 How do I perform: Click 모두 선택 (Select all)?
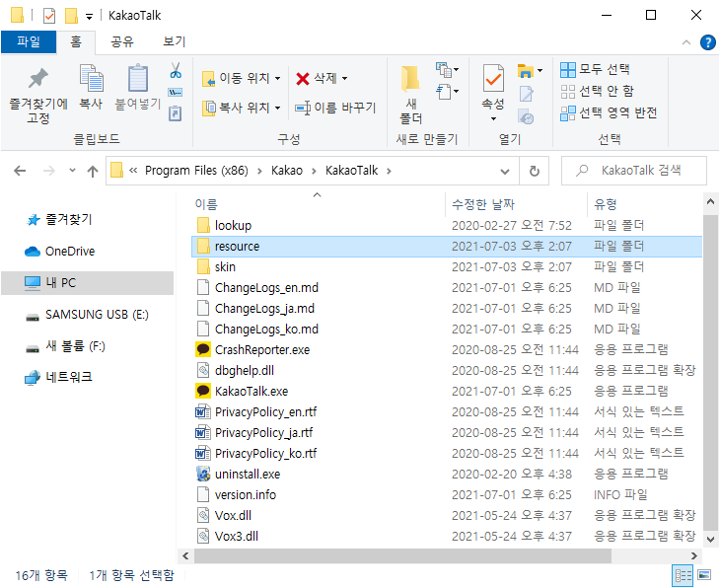595,70
